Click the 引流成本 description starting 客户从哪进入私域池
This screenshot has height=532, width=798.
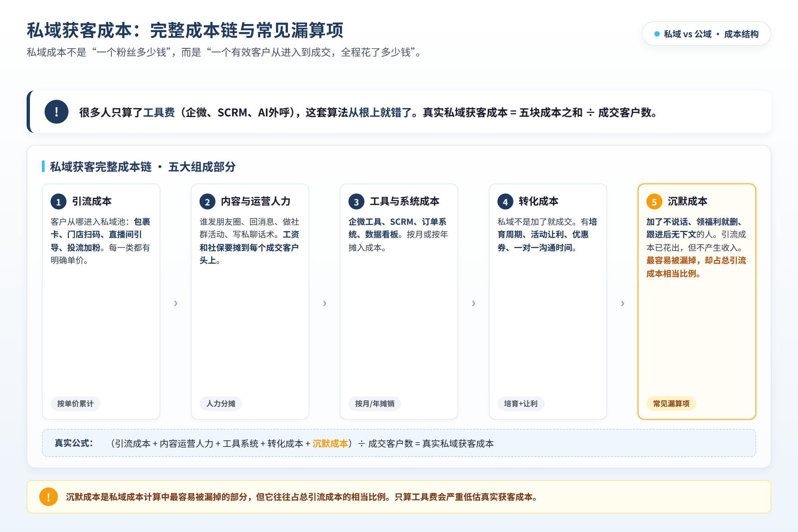pyautogui.click(x=101, y=241)
